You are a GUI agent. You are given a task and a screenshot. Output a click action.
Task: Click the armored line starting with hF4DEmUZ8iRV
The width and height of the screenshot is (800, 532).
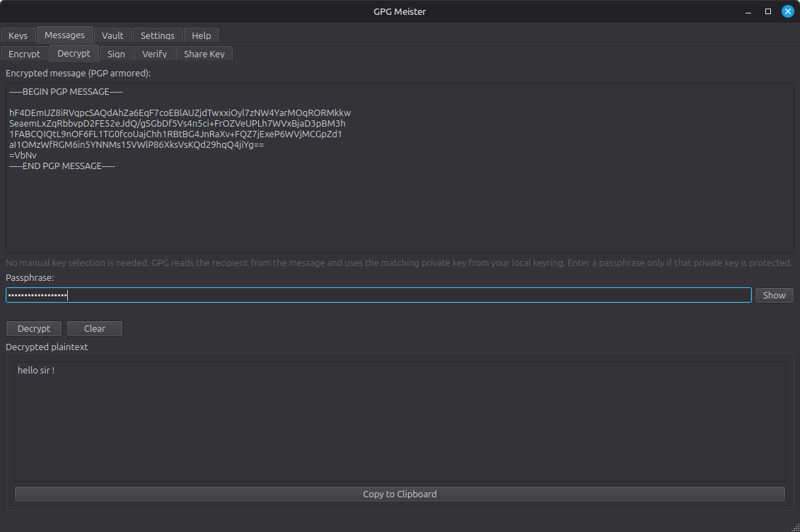pyautogui.click(x=180, y=112)
